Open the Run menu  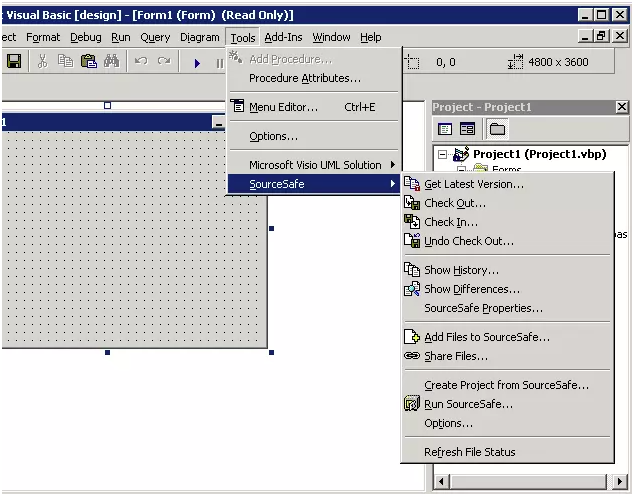pos(121,38)
